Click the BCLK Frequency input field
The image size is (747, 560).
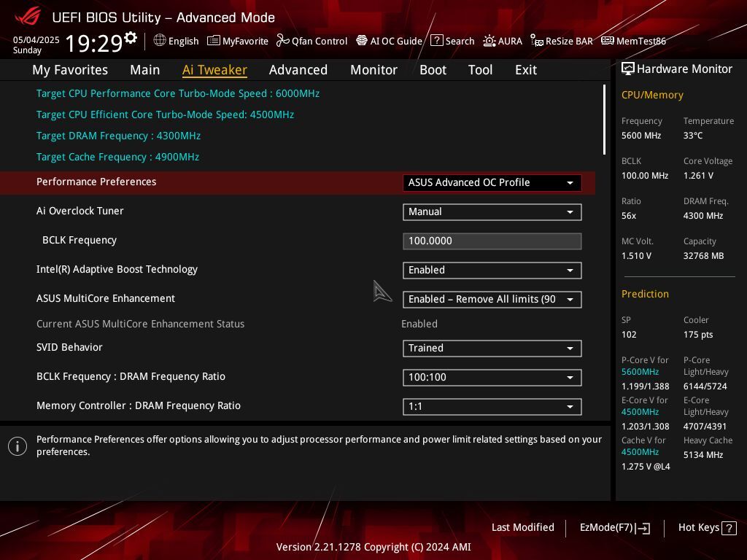coord(492,241)
